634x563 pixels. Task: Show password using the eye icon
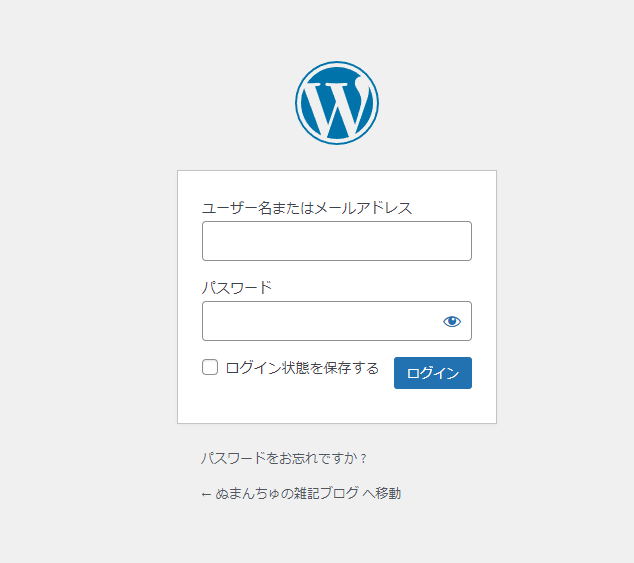452,321
